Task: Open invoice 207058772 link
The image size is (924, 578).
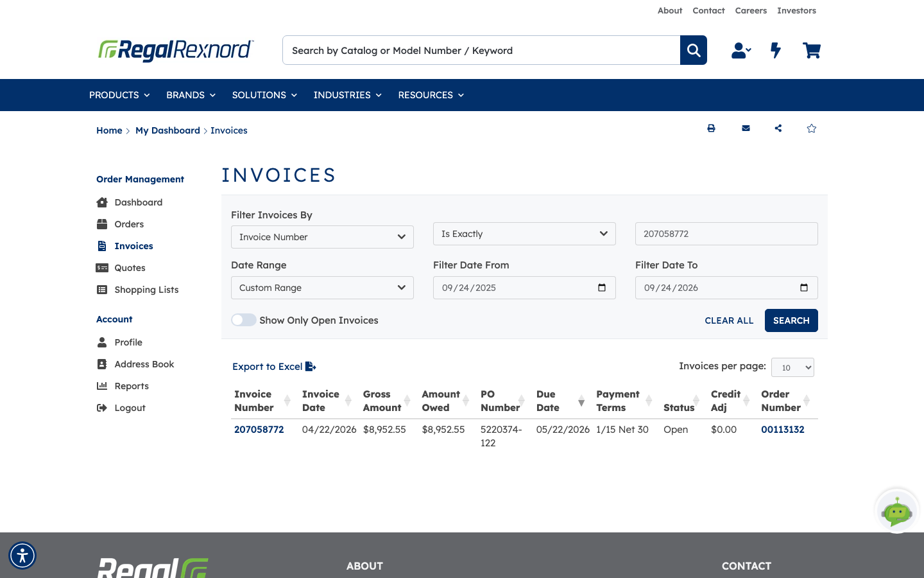Action: [259, 430]
